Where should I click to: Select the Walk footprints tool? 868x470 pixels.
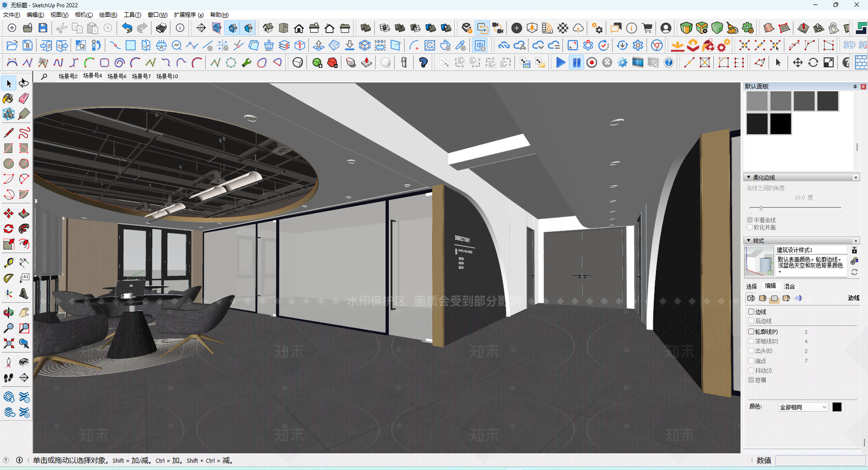click(x=8, y=378)
